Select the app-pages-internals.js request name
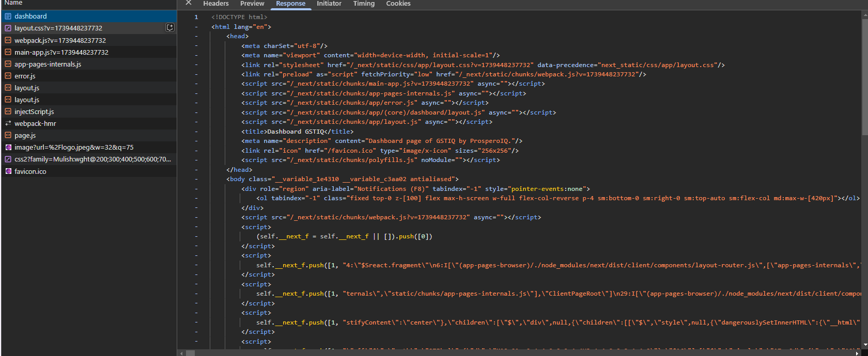Image resolution: width=868 pixels, height=356 pixels. [48, 64]
